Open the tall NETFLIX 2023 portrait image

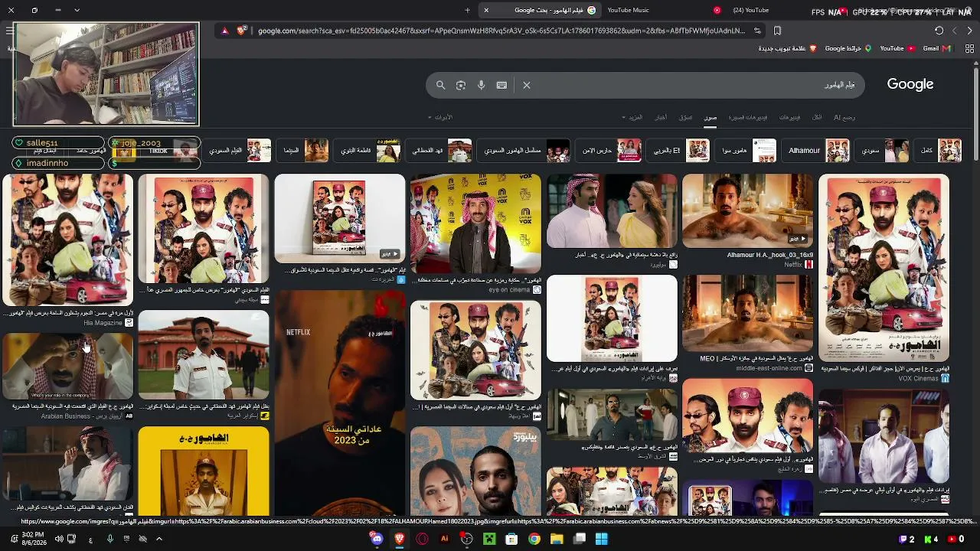[340, 402]
